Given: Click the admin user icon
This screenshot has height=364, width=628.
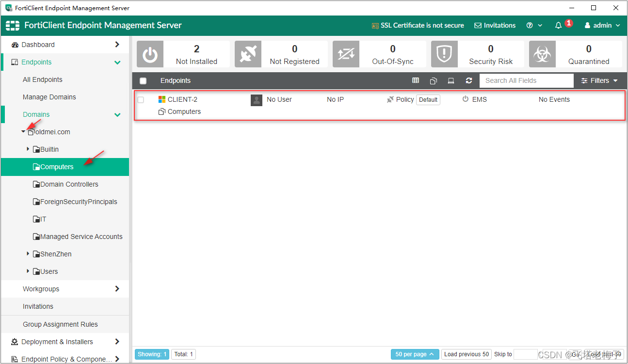Looking at the screenshot, I should click(587, 25).
